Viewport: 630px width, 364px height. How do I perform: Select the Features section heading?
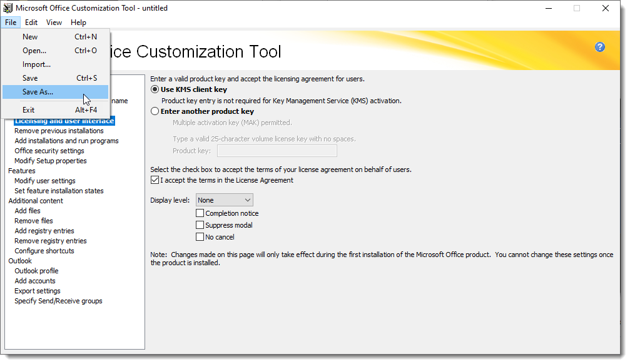pos(22,171)
